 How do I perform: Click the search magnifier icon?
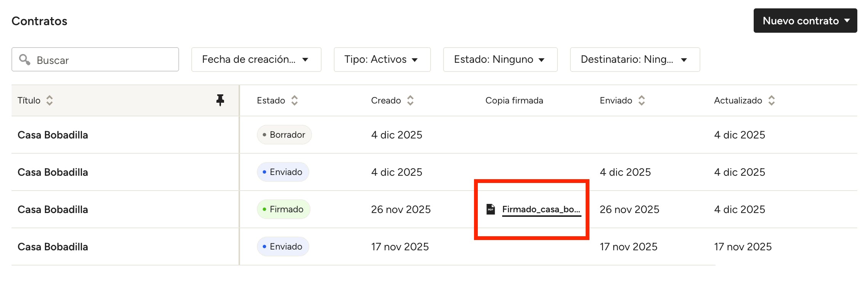click(x=25, y=60)
